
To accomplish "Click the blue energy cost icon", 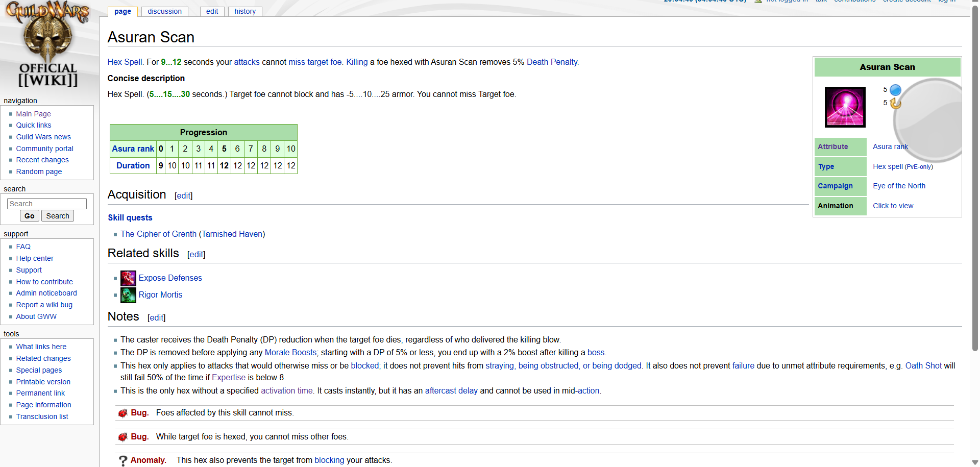I will pyautogui.click(x=895, y=90).
